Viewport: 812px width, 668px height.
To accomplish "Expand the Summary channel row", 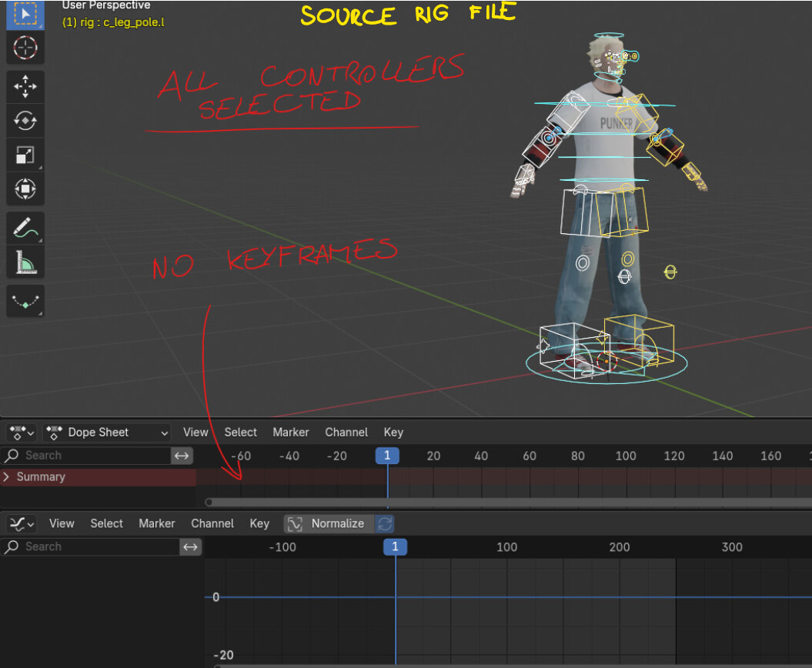I will (x=6, y=476).
